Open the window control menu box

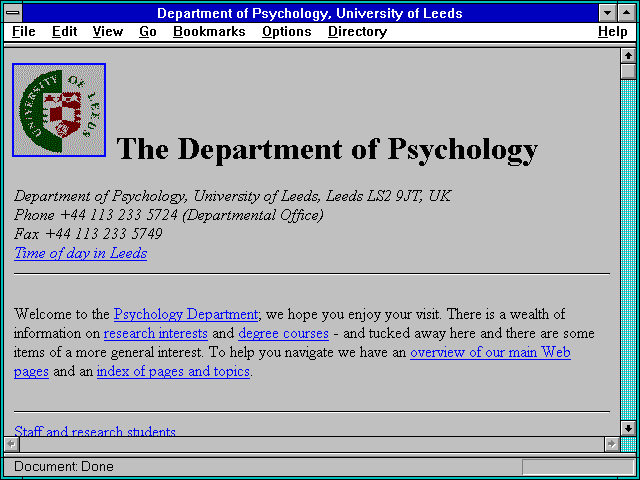coord(13,13)
